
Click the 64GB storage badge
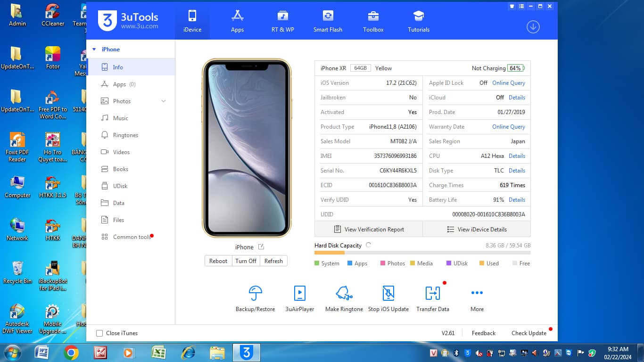[x=360, y=68]
